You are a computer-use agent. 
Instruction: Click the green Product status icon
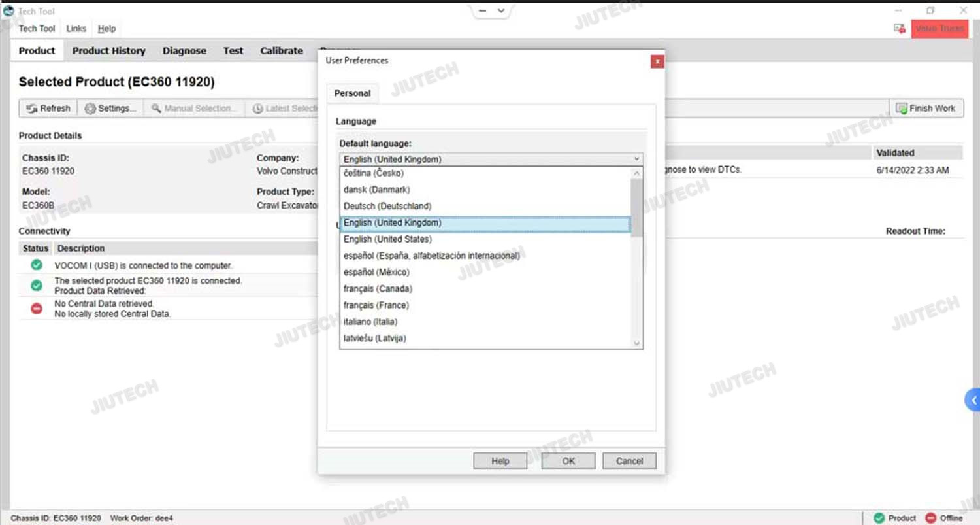879,518
